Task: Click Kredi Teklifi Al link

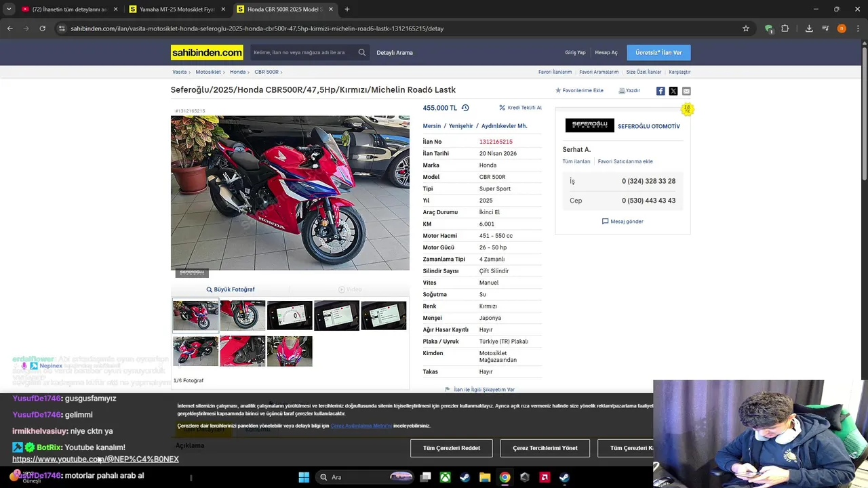Action: coord(520,108)
